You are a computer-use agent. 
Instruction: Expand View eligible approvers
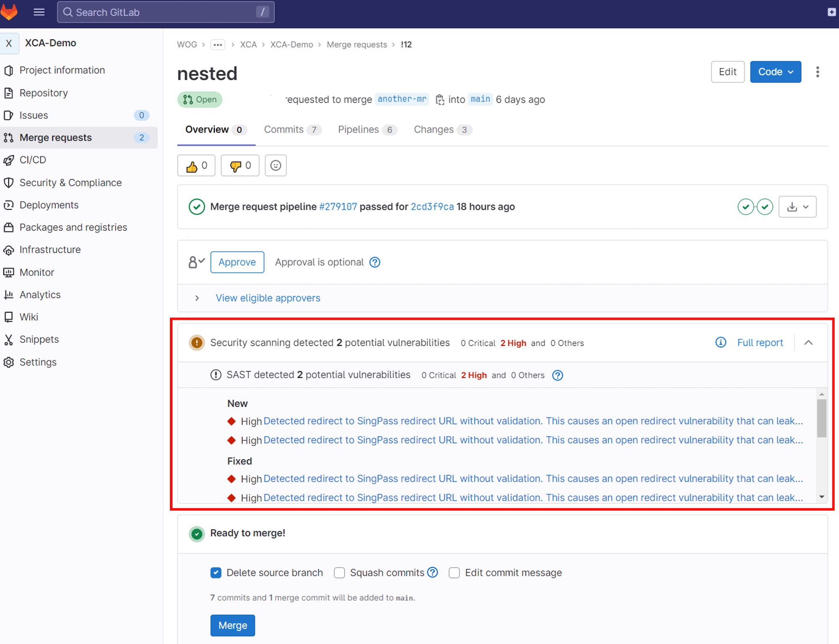pyautogui.click(x=267, y=298)
